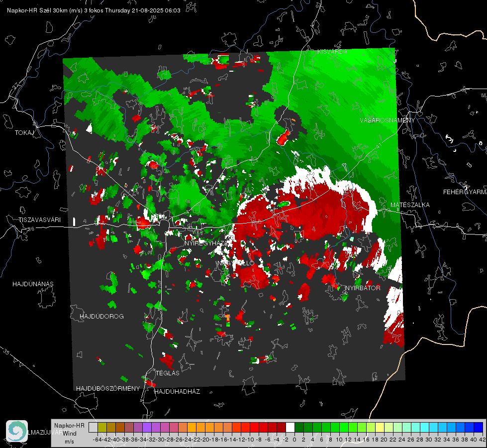
Task: Click road number 41 near Vásárosnamény
Action: tap(379, 145)
